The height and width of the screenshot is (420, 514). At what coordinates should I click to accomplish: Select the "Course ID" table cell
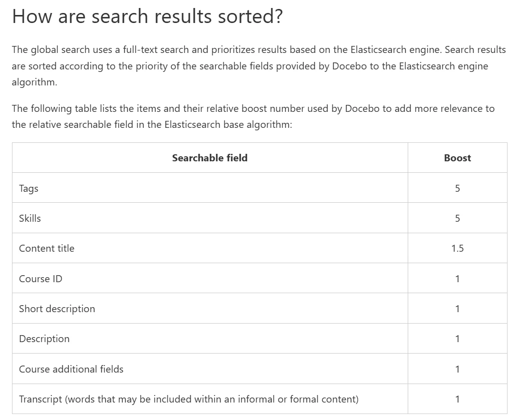(40, 279)
